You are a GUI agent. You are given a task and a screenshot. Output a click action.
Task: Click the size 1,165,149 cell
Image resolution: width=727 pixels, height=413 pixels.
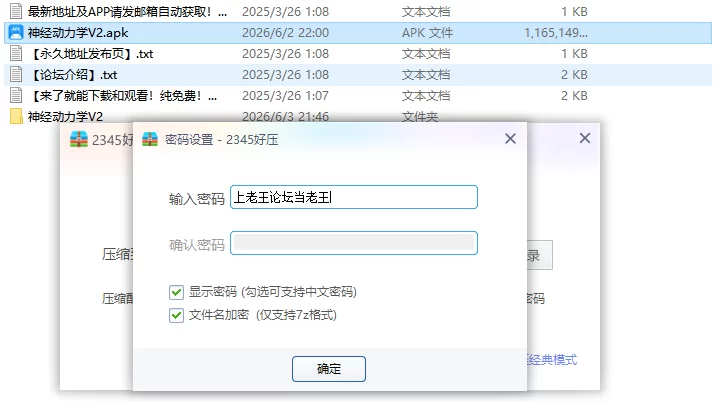pos(556,33)
